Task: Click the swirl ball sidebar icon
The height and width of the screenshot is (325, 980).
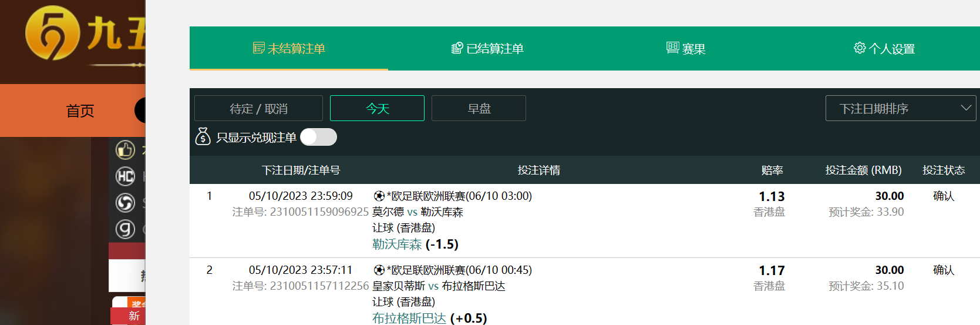Action: pos(125,203)
